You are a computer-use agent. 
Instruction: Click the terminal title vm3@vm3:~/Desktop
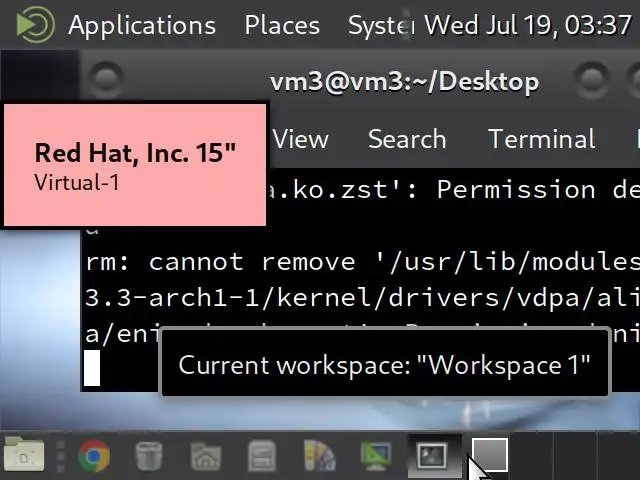click(x=404, y=82)
